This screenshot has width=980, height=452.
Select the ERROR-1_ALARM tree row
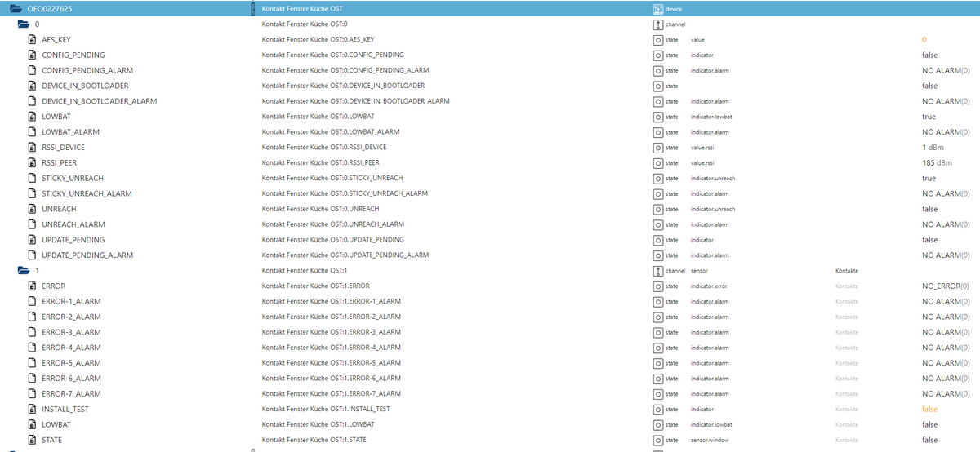[490, 301]
